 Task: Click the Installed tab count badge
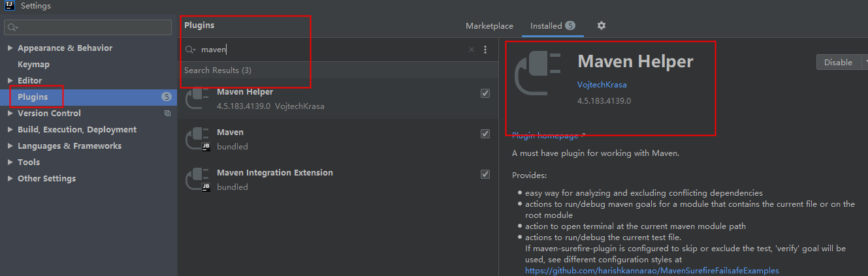point(570,26)
